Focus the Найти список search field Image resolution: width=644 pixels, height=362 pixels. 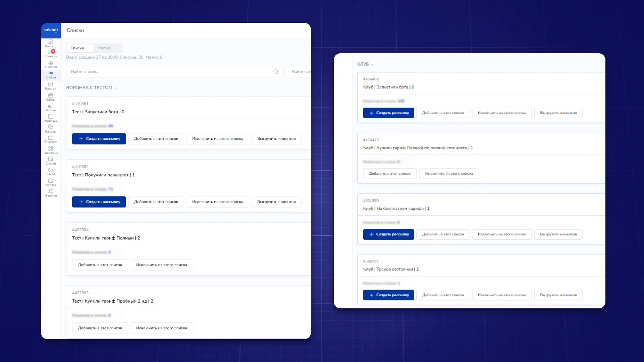[168, 72]
